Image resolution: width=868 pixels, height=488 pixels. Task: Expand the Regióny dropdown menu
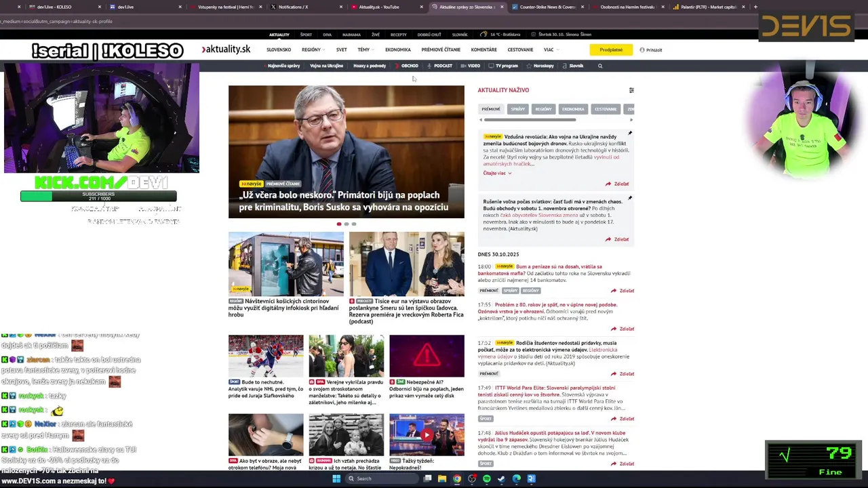[313, 49]
